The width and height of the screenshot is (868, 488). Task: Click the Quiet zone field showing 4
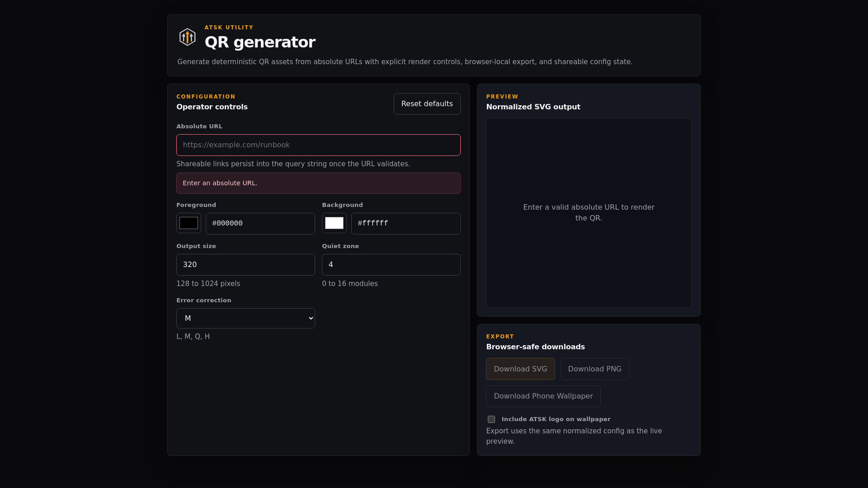tap(391, 265)
